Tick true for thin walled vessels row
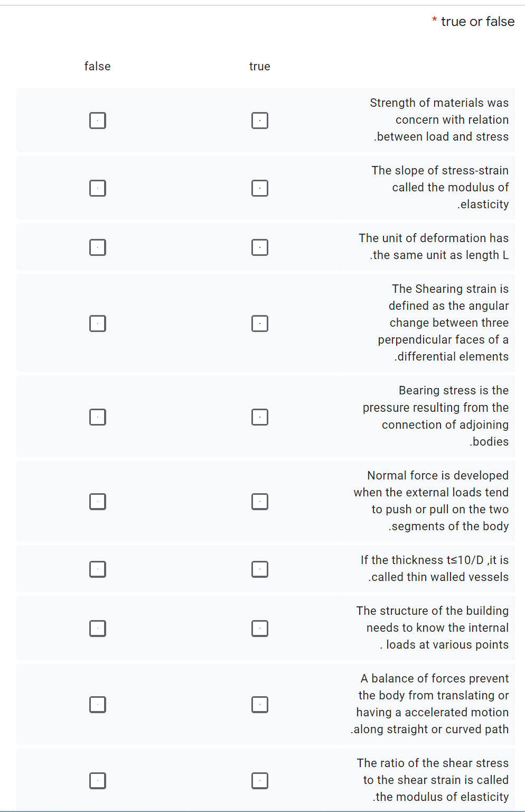525x812 pixels. pyautogui.click(x=260, y=569)
